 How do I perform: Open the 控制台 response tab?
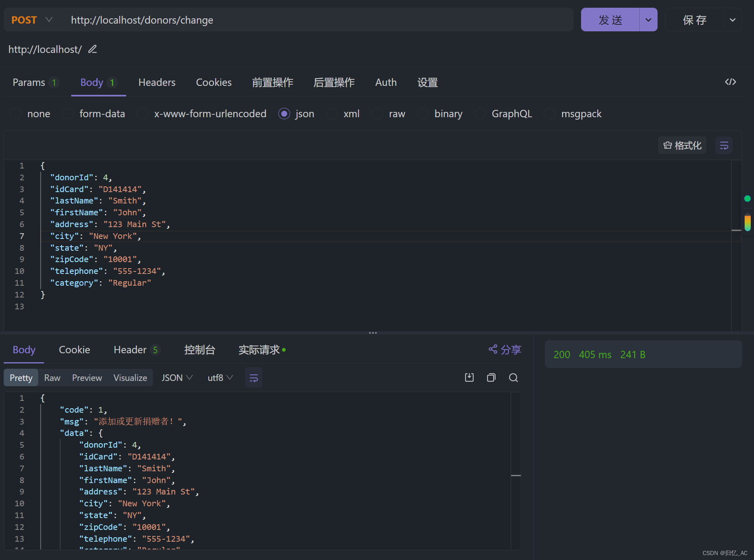(x=199, y=350)
